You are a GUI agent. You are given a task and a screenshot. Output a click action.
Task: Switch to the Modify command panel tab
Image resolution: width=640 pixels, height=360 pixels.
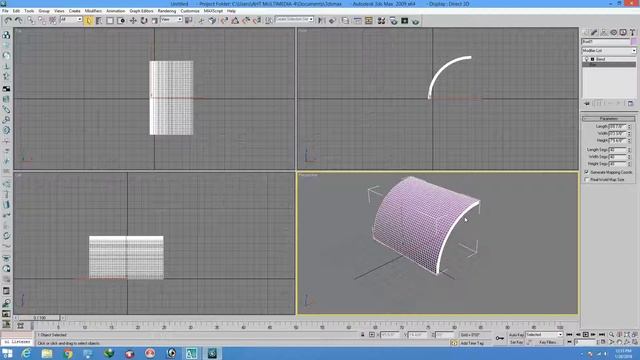click(594, 32)
